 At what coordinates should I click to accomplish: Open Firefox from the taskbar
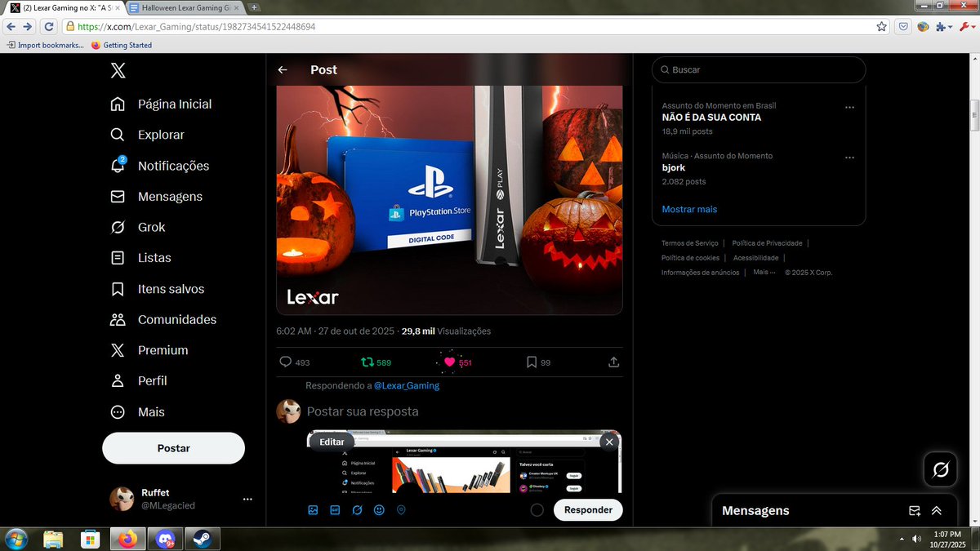tap(128, 539)
